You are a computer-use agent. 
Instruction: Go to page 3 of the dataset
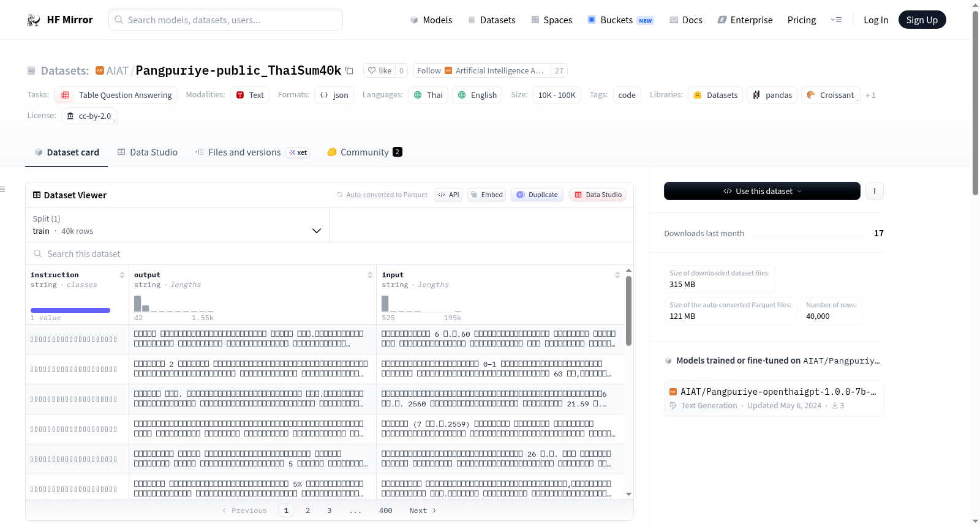[x=329, y=510]
